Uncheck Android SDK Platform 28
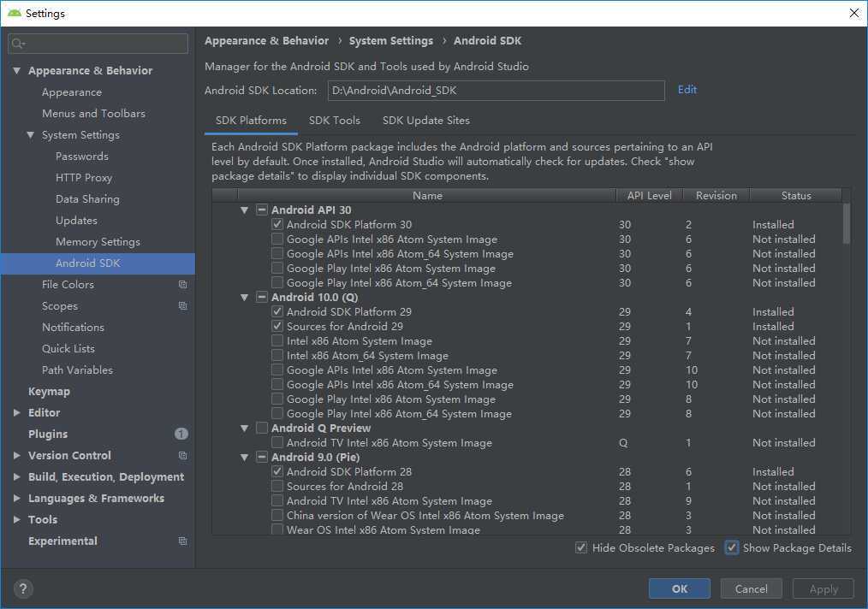Screen dimensions: 868x609 [x=277, y=472]
